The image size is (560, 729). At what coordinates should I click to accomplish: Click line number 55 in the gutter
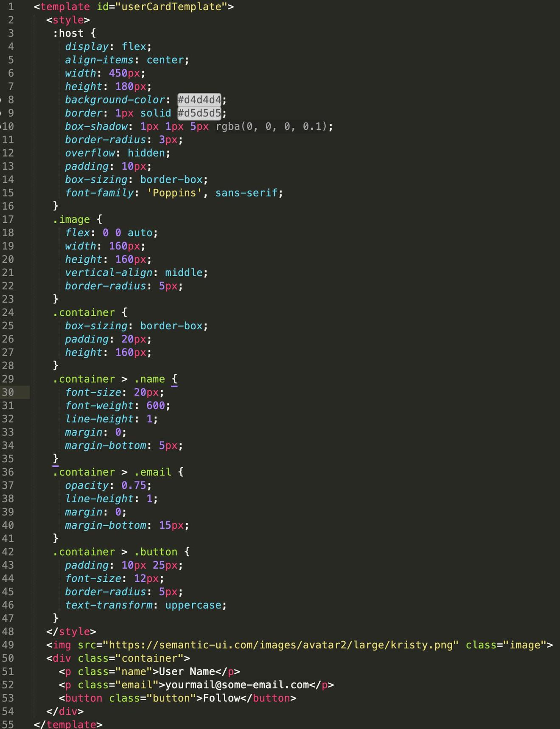(x=8, y=724)
